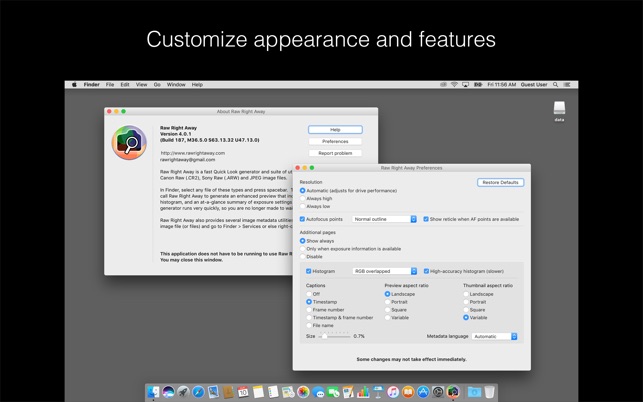Viewport: 643px width, 402px height.
Task: Click the caption Size slider handle
Action: [x=324, y=336]
